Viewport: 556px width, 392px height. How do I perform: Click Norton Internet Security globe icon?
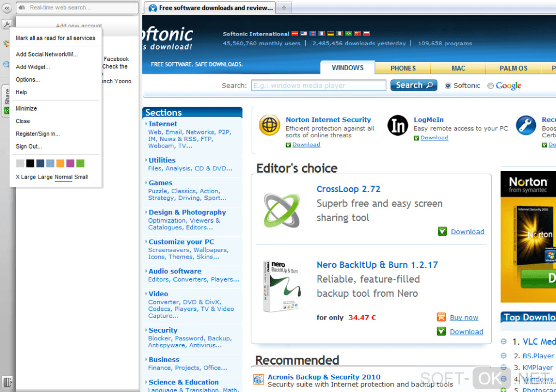coord(269,125)
